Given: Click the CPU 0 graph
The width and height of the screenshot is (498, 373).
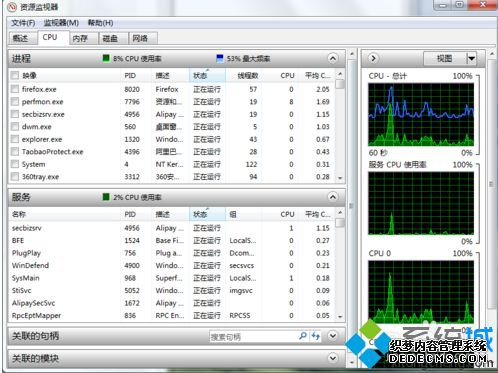Looking at the screenshot, I should click(421, 292).
